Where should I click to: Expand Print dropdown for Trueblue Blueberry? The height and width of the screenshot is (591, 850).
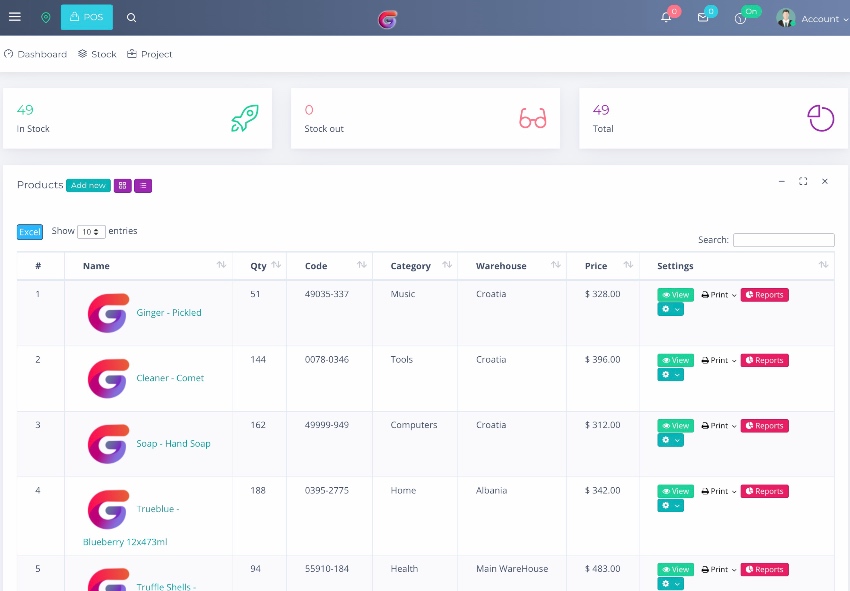point(719,491)
